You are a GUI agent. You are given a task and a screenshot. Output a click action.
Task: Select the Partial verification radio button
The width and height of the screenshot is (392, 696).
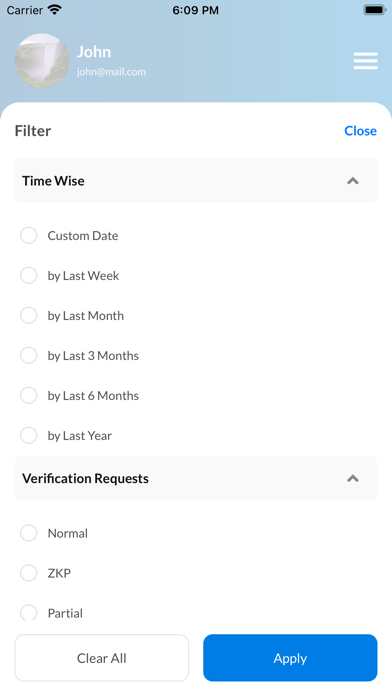29,613
